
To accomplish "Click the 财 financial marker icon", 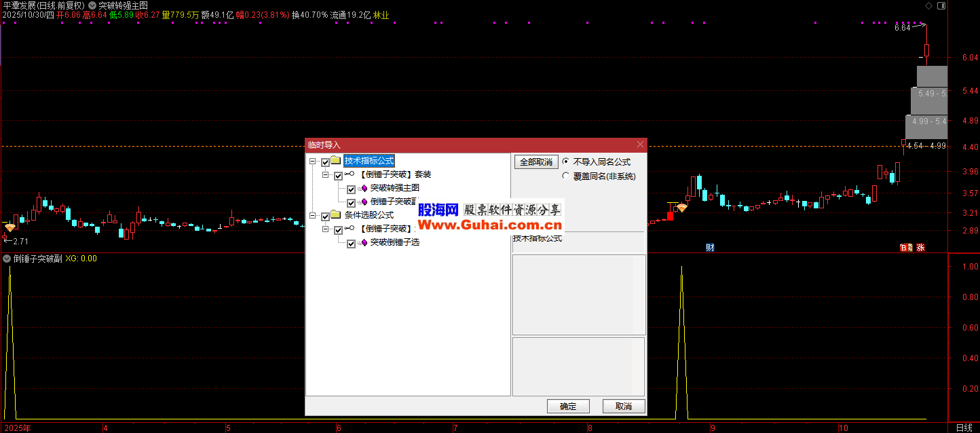I will pos(710,248).
